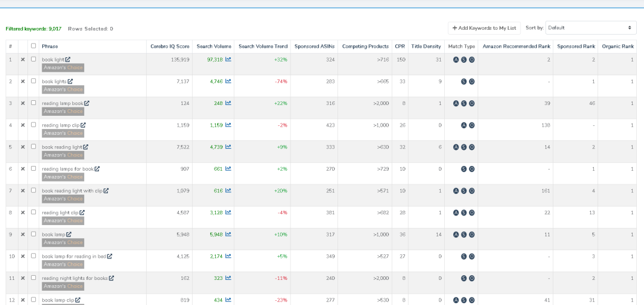644x305 pixels.
Task: Remove 'reading lamp book' row with X icon
Action: point(23,103)
